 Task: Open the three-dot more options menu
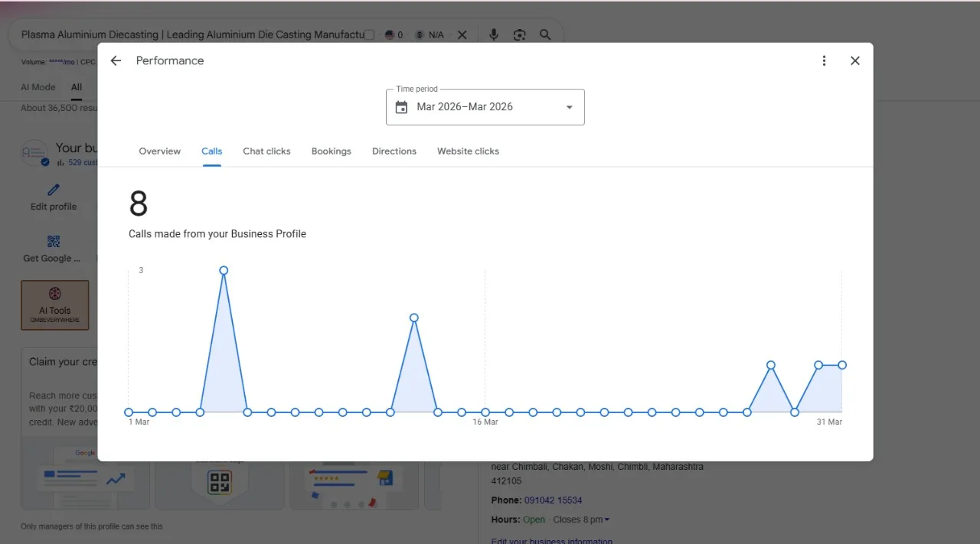coord(824,60)
